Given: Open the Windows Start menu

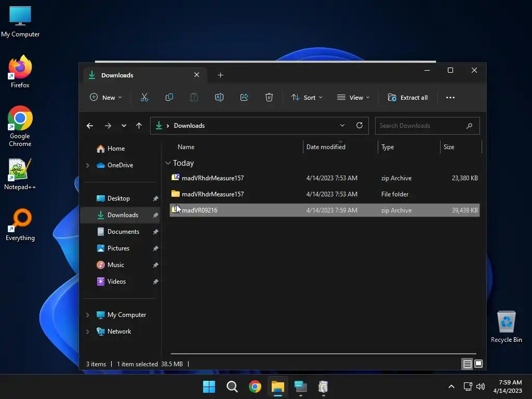Looking at the screenshot, I should click(x=209, y=387).
